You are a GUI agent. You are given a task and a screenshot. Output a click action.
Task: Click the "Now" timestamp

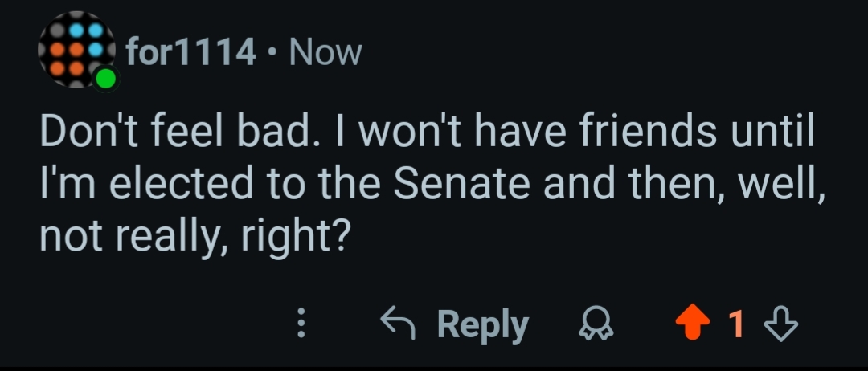(x=325, y=53)
